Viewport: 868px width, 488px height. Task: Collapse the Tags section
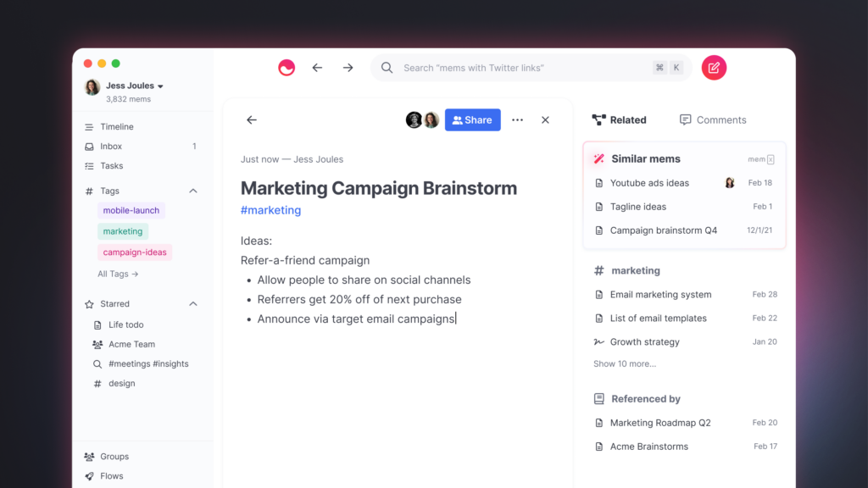192,191
